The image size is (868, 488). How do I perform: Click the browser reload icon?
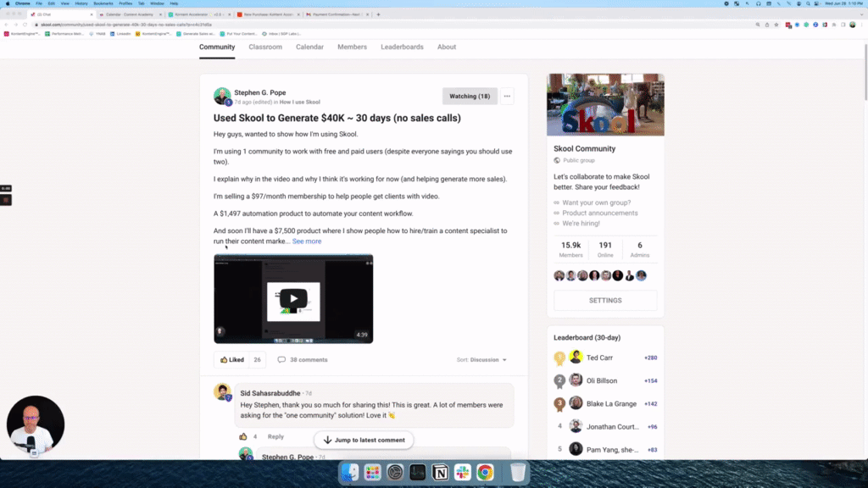[x=25, y=26]
